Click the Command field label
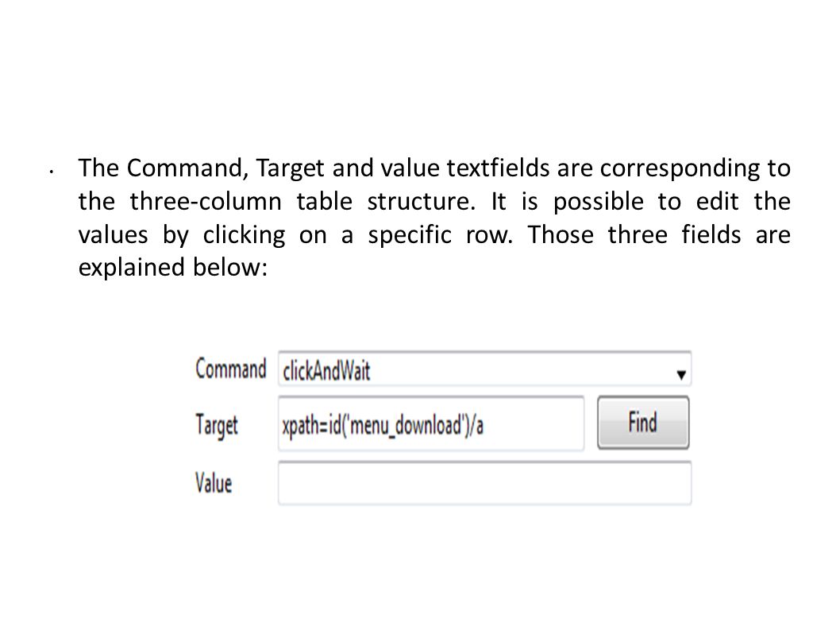840x630 pixels. coord(230,369)
